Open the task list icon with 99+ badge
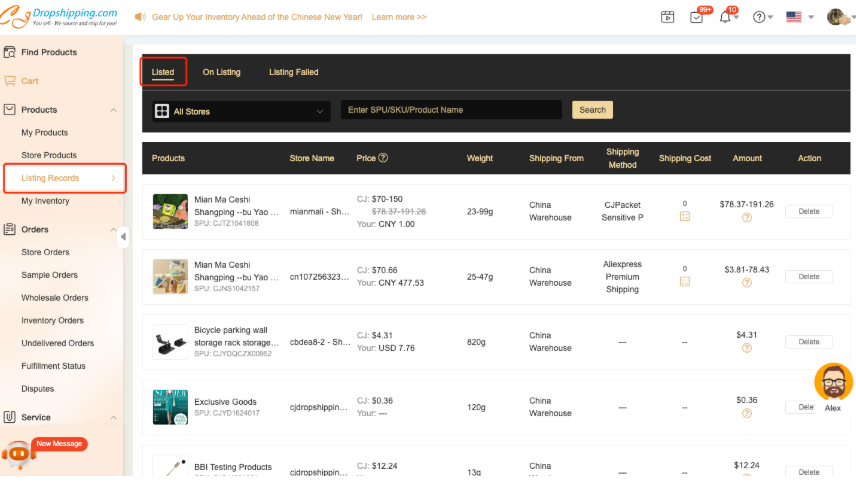The image size is (856, 482). [697, 17]
